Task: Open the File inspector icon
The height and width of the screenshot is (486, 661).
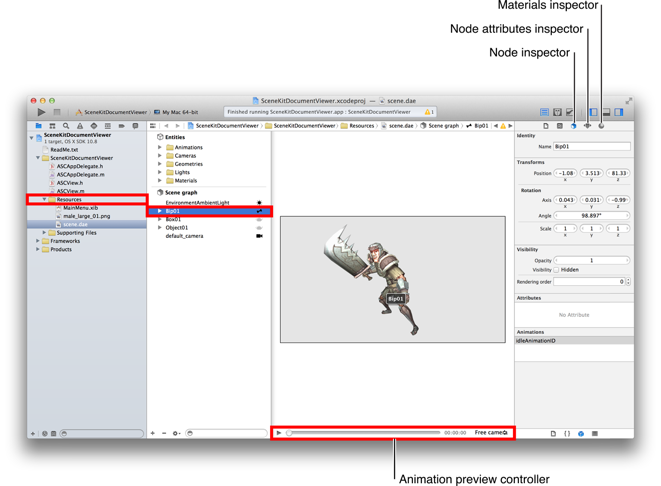Action: [546, 126]
